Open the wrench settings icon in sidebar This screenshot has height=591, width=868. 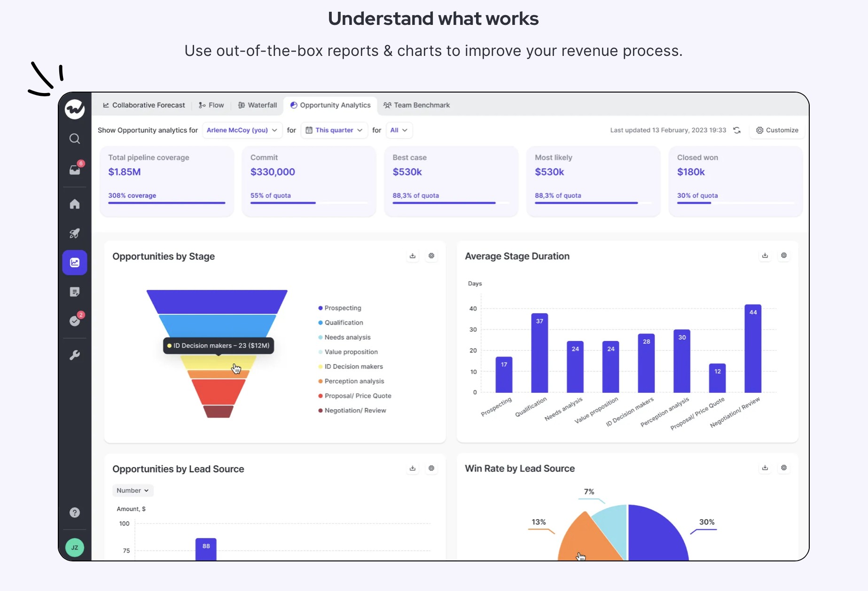(74, 355)
